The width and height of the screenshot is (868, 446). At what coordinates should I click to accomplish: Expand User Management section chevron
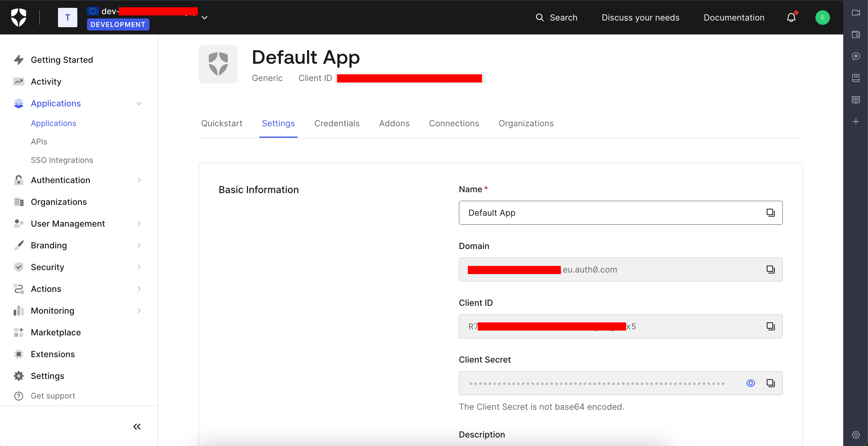(139, 224)
